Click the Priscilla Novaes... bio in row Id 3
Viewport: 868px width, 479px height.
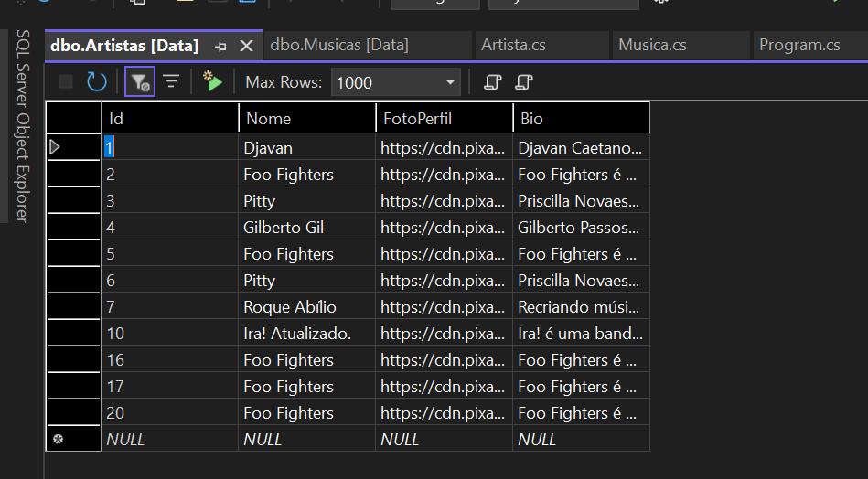click(x=581, y=201)
